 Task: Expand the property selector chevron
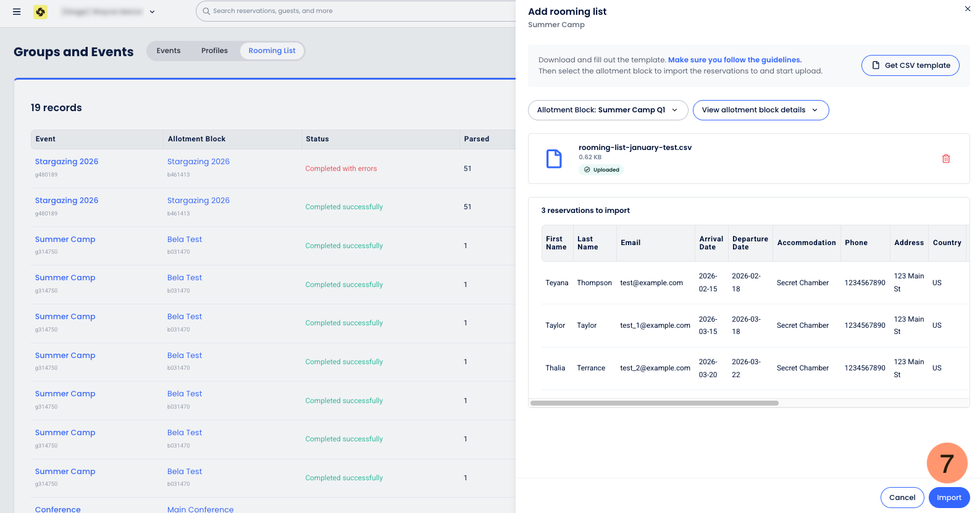coord(153,12)
